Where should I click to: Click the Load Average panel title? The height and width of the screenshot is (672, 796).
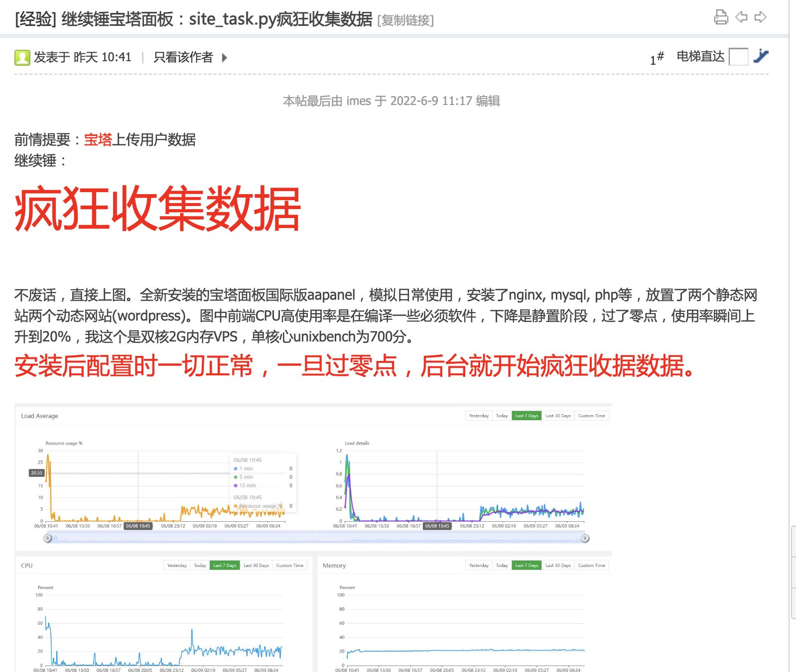tap(39, 416)
